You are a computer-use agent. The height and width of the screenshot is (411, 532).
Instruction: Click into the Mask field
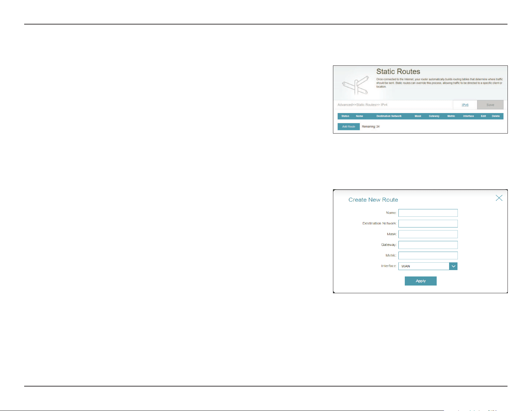[428, 234]
